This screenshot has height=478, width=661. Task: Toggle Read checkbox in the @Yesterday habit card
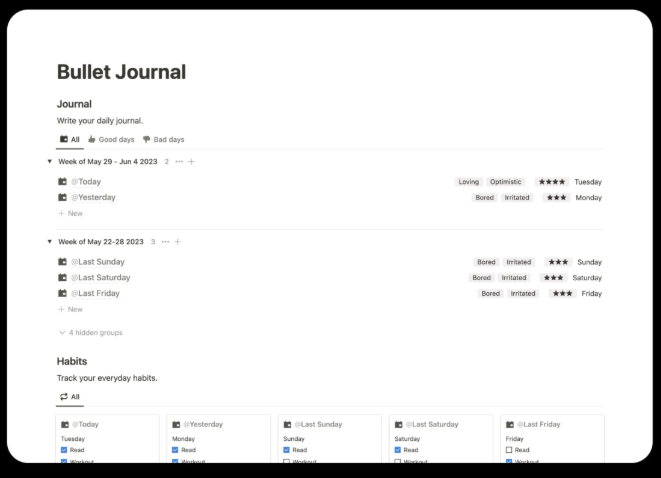pyautogui.click(x=175, y=450)
